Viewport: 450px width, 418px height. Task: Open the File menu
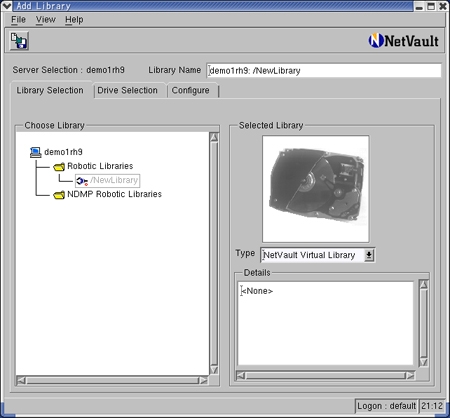(x=18, y=20)
